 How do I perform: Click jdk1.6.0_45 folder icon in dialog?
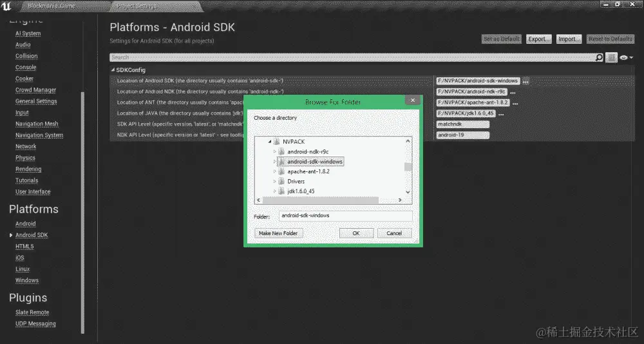click(x=281, y=191)
